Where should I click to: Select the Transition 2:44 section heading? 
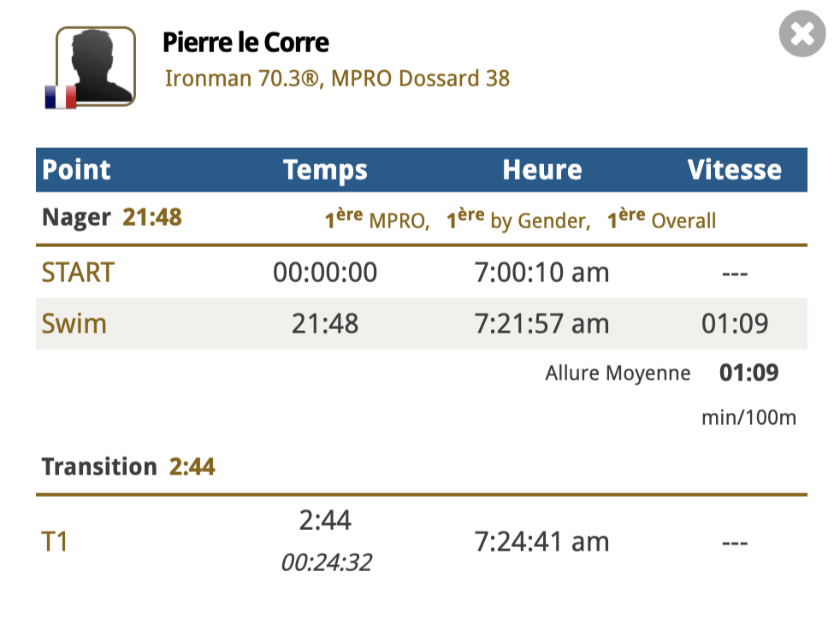(128, 467)
